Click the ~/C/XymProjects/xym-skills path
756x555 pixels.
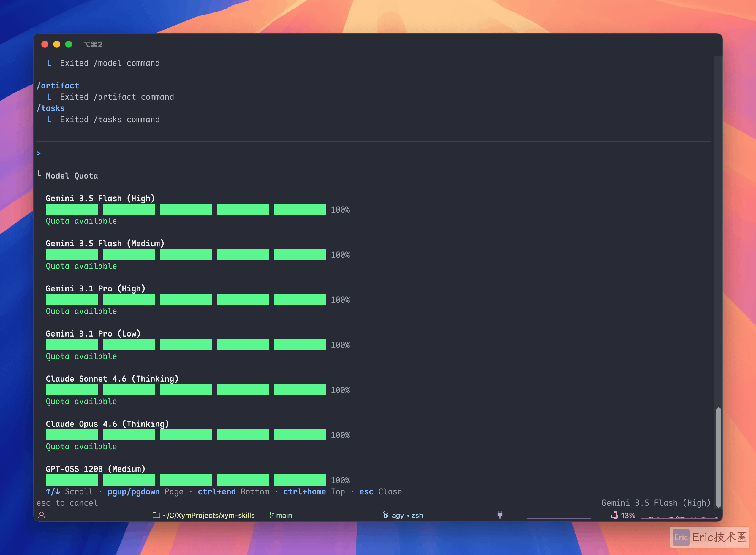209,515
